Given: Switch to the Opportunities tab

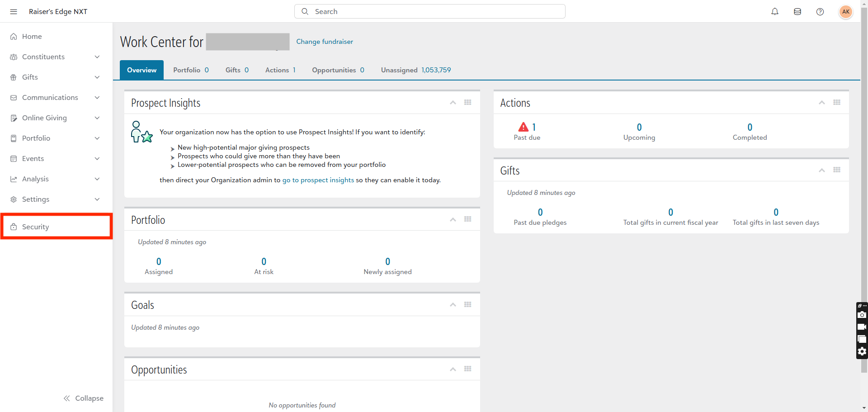Looking at the screenshot, I should point(334,70).
